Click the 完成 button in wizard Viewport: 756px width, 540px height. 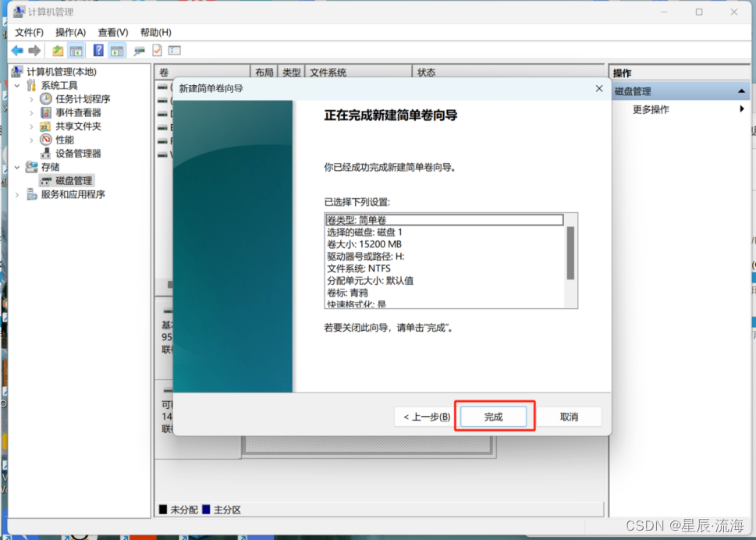493,417
